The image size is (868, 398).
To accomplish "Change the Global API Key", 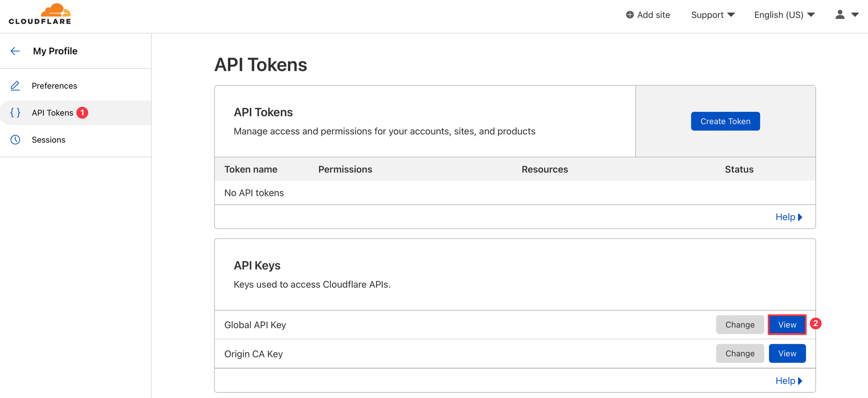I will pos(740,325).
